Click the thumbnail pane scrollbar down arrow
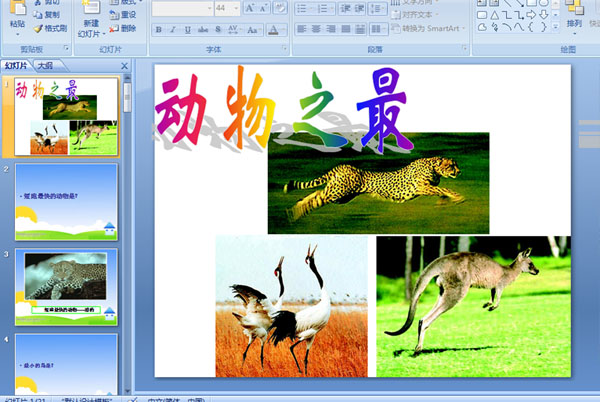The image size is (600, 402). [127, 391]
